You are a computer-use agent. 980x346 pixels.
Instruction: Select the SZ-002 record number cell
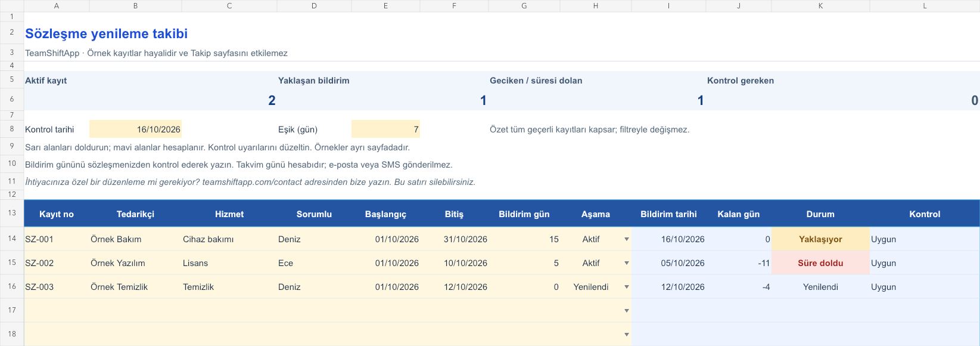point(57,263)
